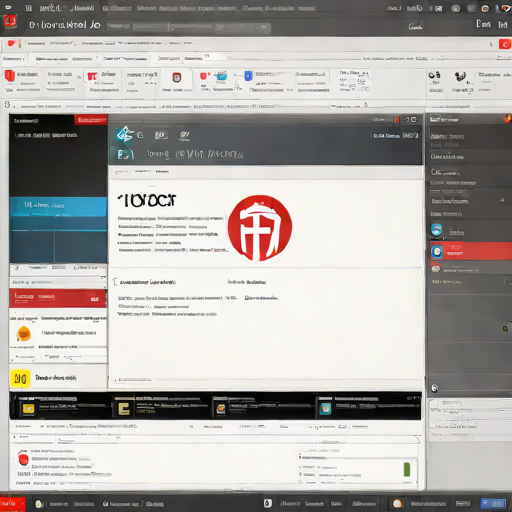Click the teal swirl logo in the dark banner
The height and width of the screenshot is (512, 512).
125,134
